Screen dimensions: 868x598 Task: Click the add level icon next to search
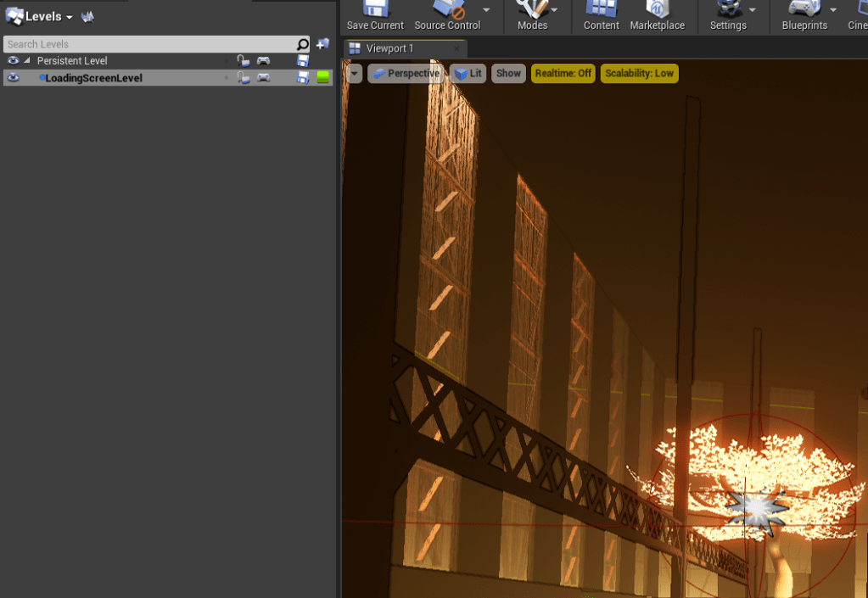pos(322,44)
